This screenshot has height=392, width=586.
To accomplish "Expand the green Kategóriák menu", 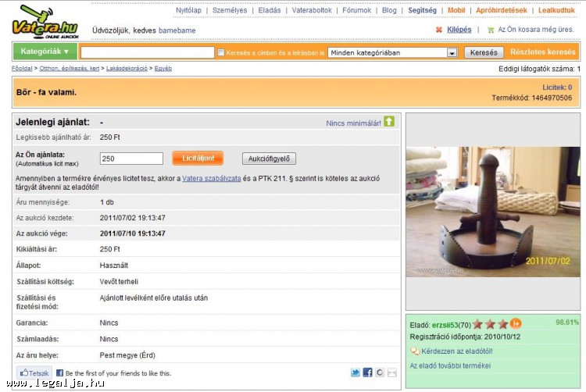I will (44, 52).
